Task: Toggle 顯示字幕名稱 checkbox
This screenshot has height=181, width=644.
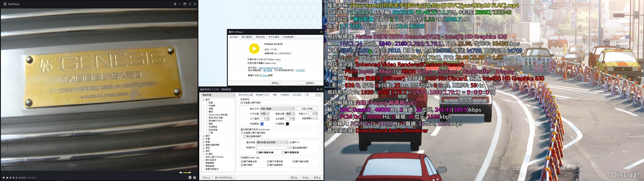Action: point(268,161)
